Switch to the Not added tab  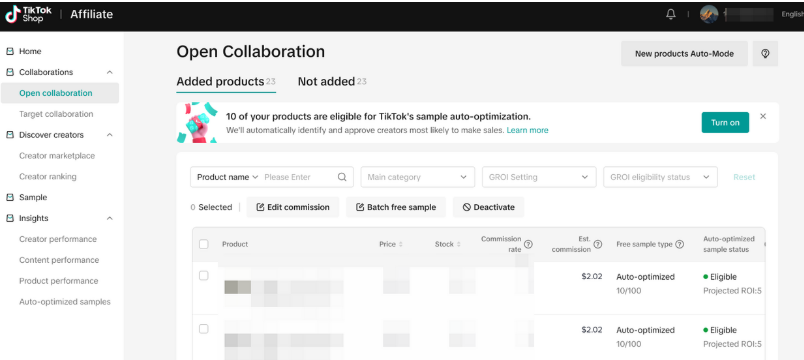[x=332, y=82]
